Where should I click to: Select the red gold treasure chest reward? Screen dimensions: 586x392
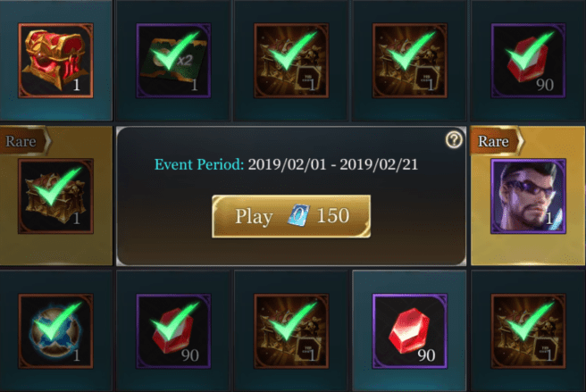[55, 61]
